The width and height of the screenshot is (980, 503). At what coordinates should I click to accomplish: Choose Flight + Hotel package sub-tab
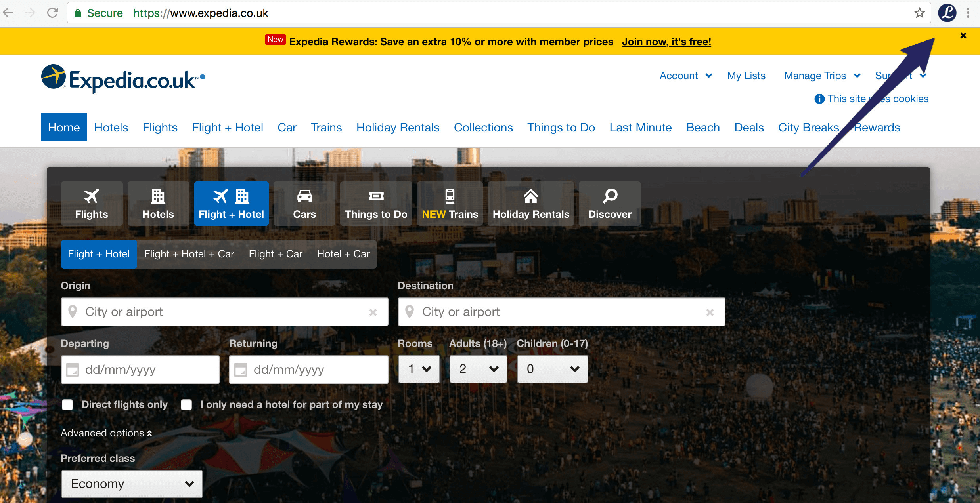point(99,254)
